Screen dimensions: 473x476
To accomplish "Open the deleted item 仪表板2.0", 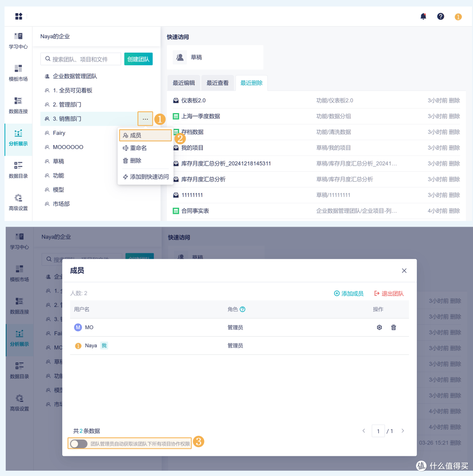I will [193, 100].
